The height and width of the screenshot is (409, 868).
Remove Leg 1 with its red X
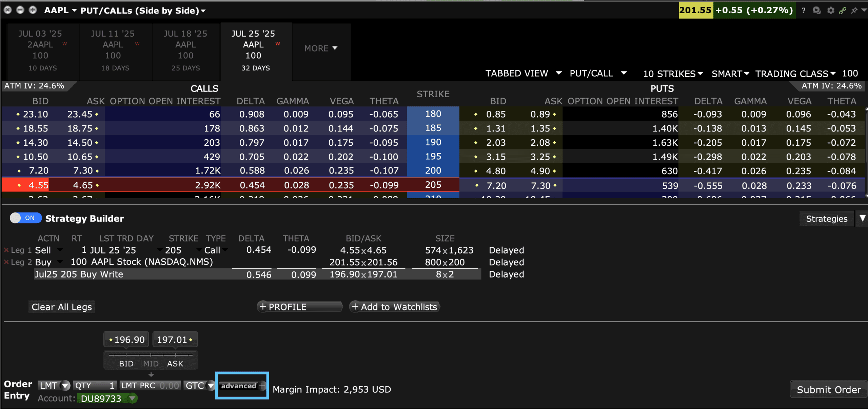point(6,250)
